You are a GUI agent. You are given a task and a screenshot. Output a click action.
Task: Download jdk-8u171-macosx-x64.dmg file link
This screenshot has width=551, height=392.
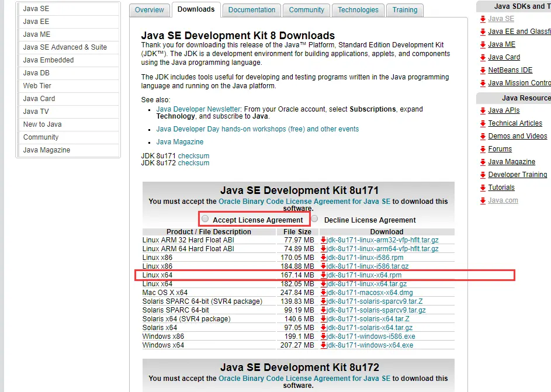(370, 293)
